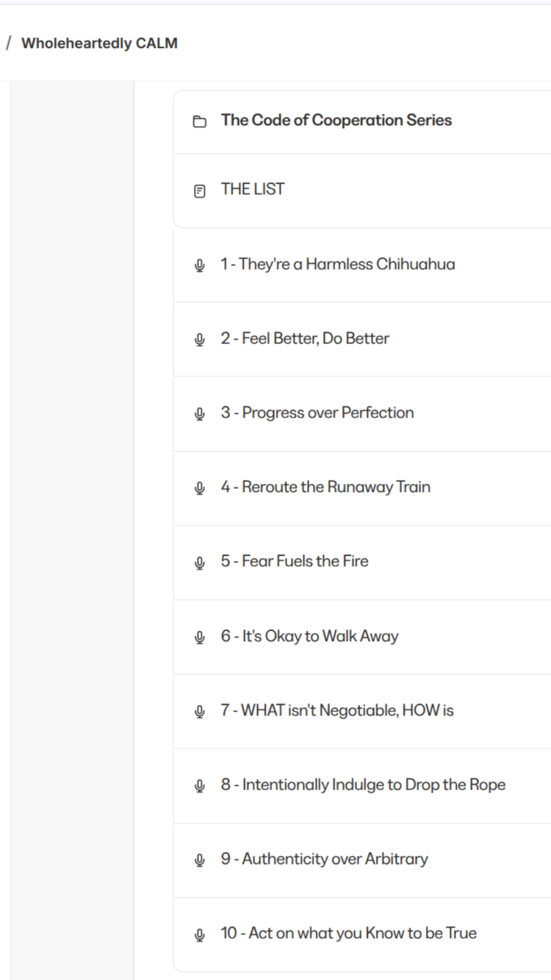This screenshot has width=551, height=980.
Task: Play lesson 5 - Fear Fuels the Fire
Action: (295, 561)
